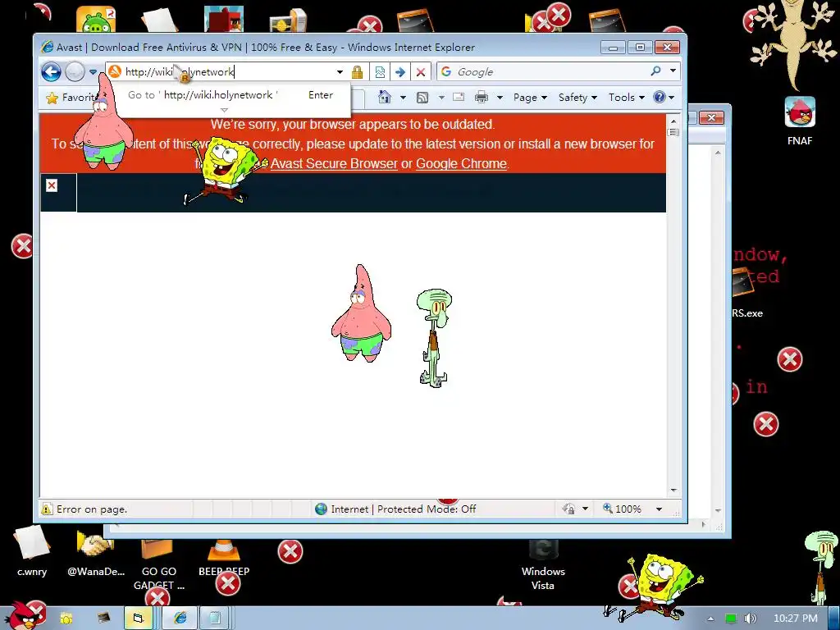This screenshot has width=840, height=630.
Task: Open the Print options dropdown arrow
Action: pos(500,98)
